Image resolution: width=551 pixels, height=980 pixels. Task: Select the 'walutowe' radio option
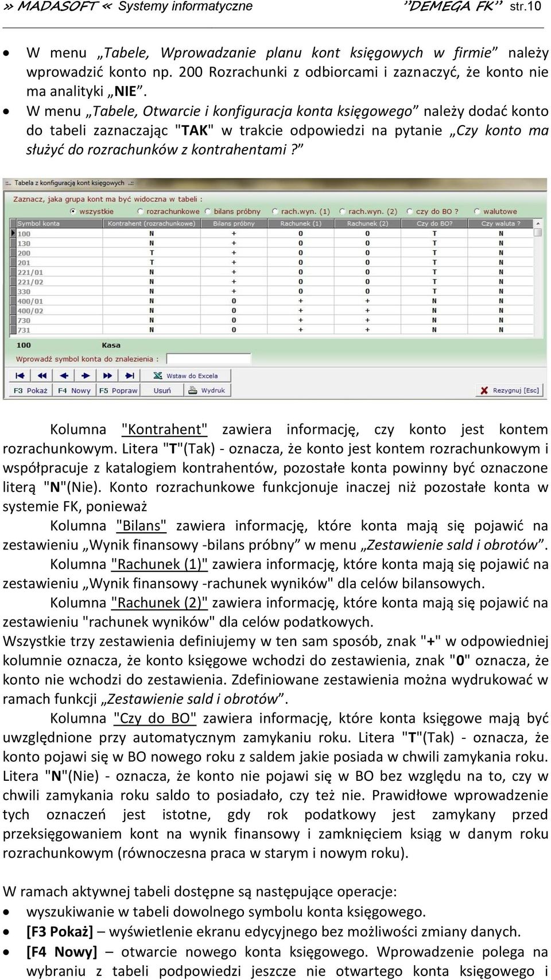click(495, 211)
